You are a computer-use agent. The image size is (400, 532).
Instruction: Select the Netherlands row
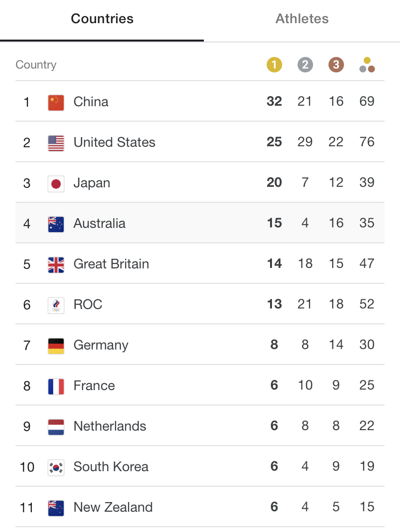[200, 426]
